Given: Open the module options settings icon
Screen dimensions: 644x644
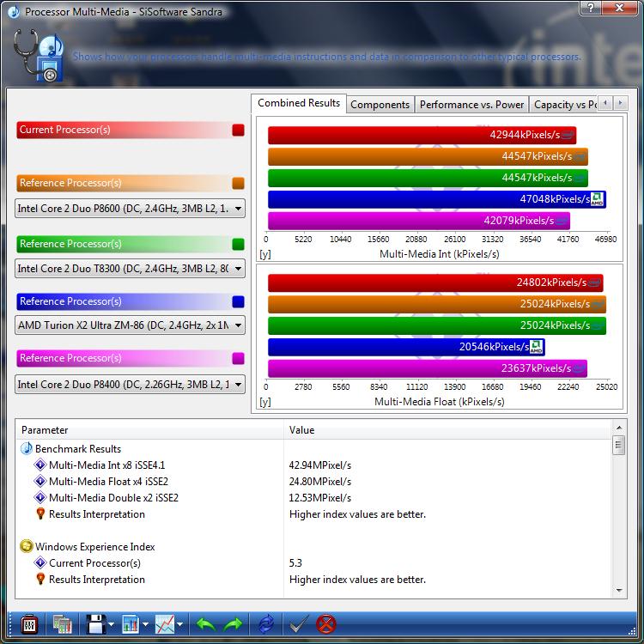Looking at the screenshot, I should coord(28,625).
